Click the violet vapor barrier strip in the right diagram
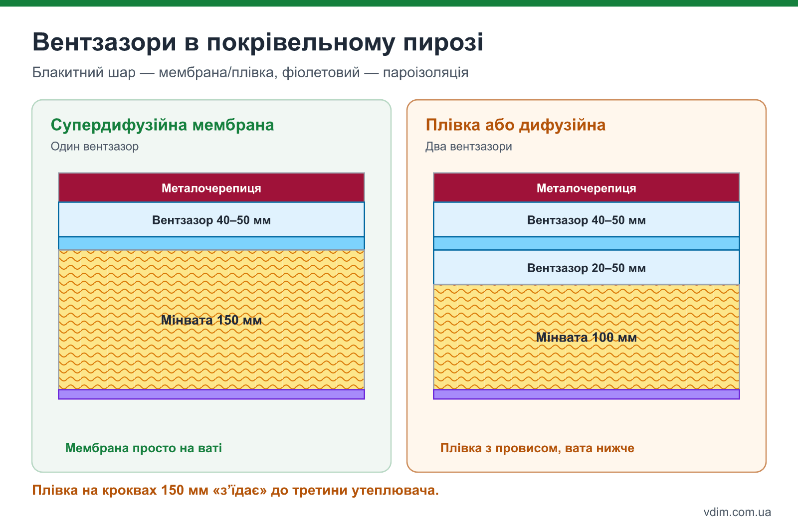Viewport: 798px width, 532px height. 587,394
